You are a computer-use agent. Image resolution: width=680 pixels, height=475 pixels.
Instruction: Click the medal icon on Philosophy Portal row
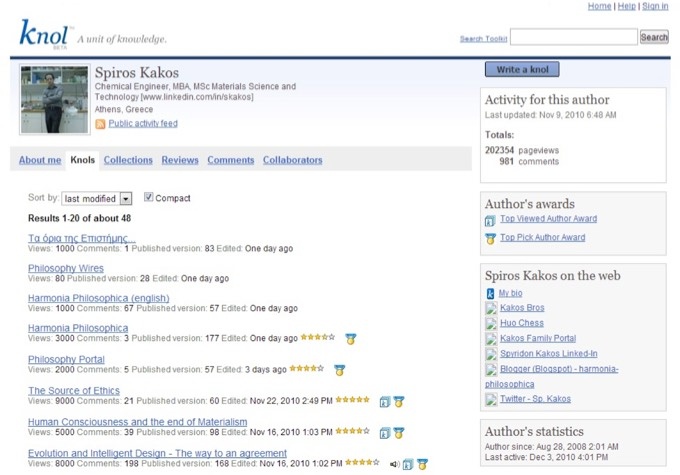click(x=339, y=370)
